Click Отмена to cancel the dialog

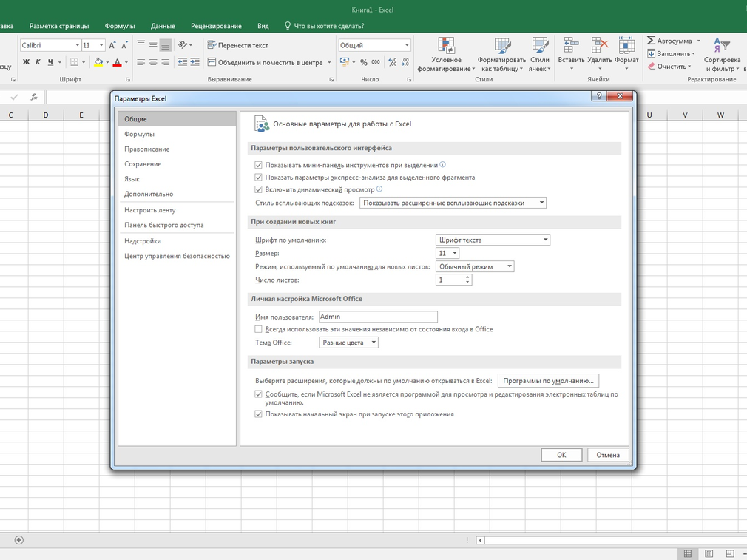click(x=608, y=455)
